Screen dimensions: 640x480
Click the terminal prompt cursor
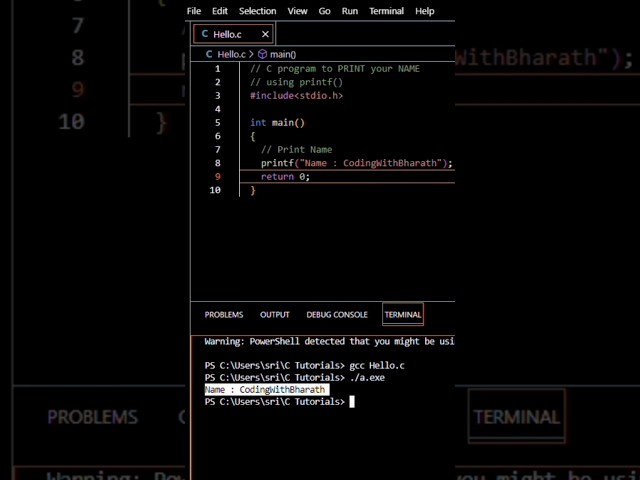tap(352, 402)
